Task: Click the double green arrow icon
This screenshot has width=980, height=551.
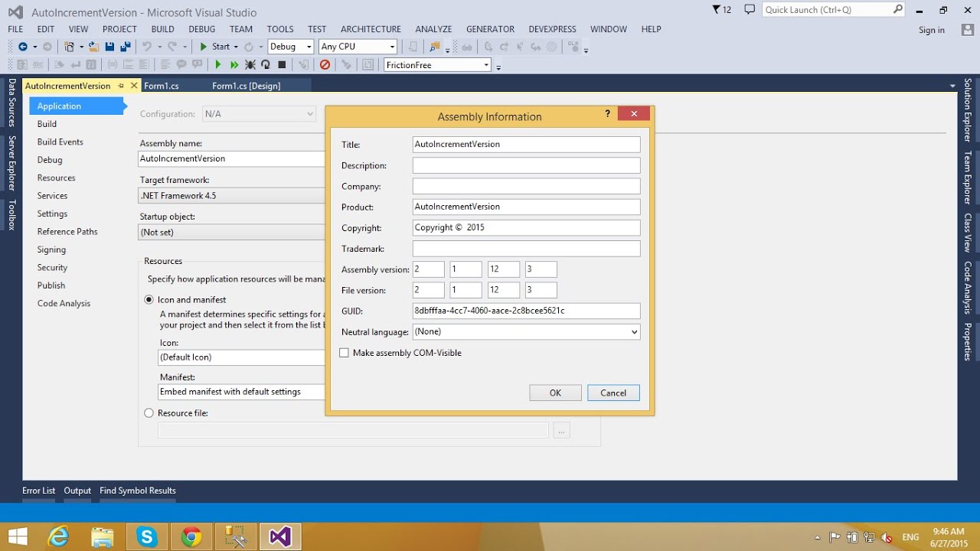Action: tap(234, 65)
